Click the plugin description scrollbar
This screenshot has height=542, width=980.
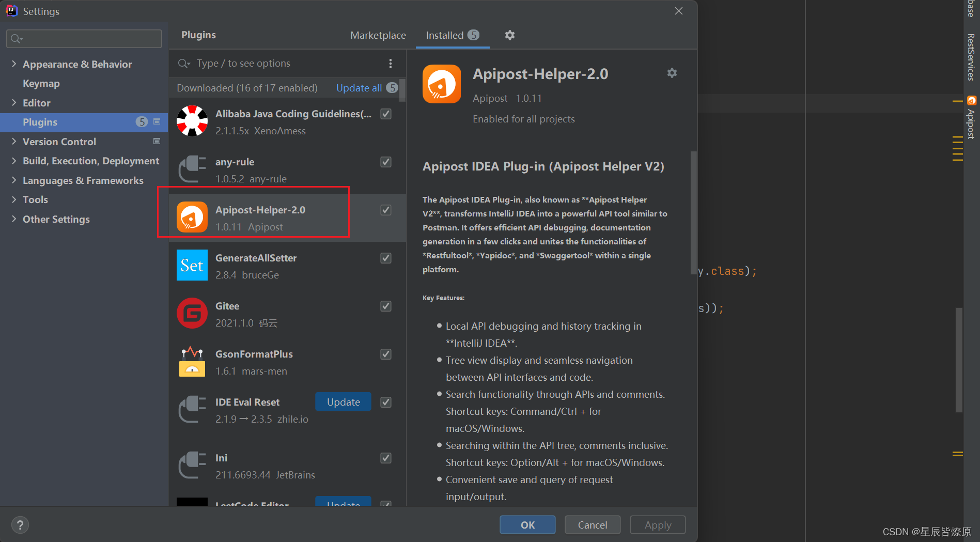point(693,213)
